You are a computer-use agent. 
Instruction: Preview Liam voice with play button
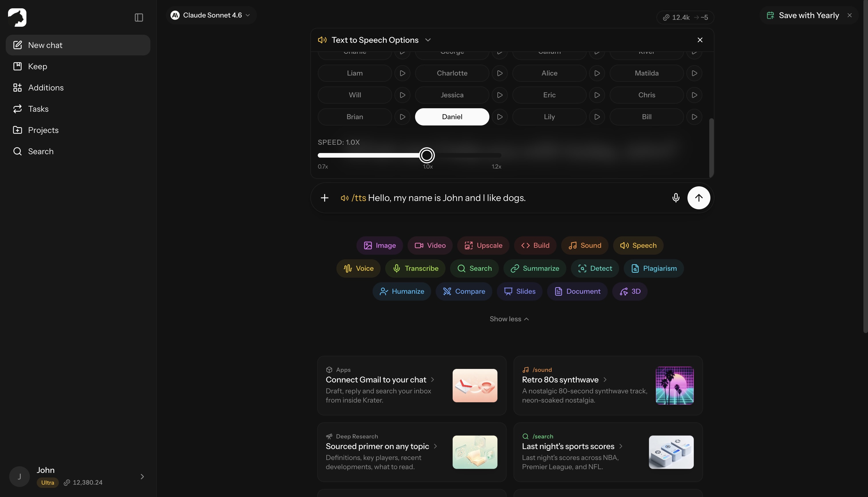pos(402,73)
